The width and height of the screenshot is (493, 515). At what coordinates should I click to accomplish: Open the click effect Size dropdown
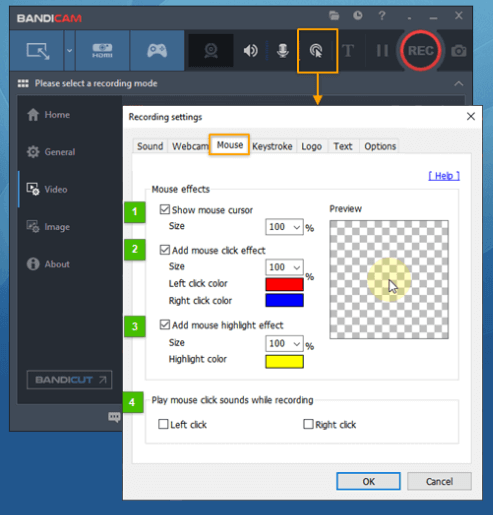coord(284,267)
